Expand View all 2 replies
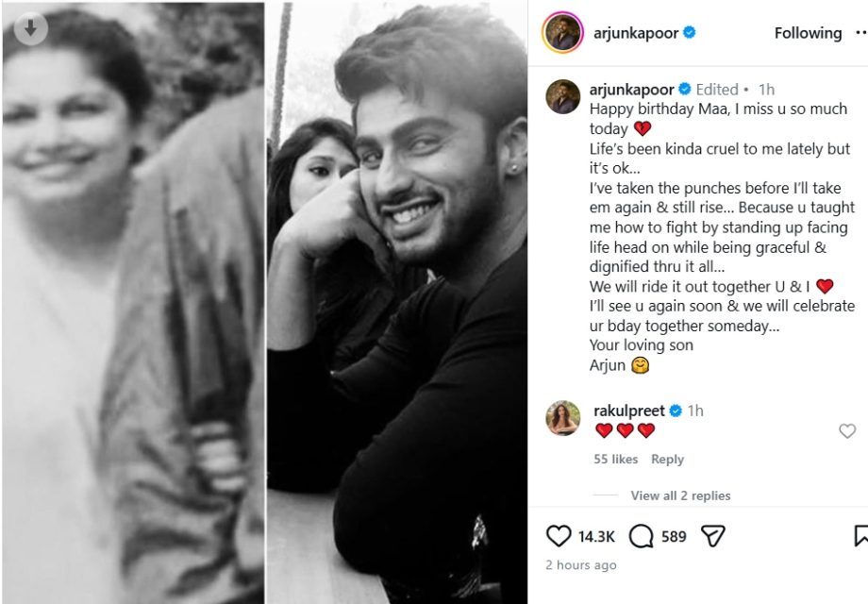Screen dimensions: 868x604 coord(680,495)
